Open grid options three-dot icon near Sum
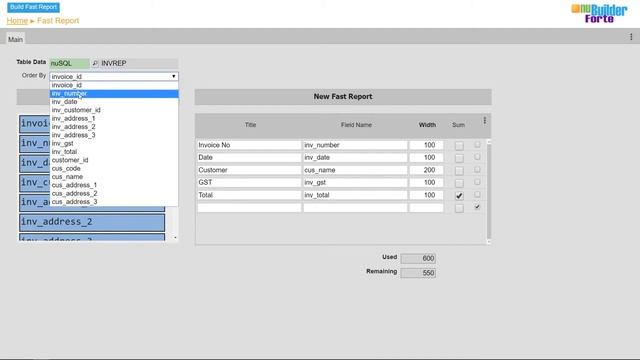The image size is (640, 360). [484, 120]
